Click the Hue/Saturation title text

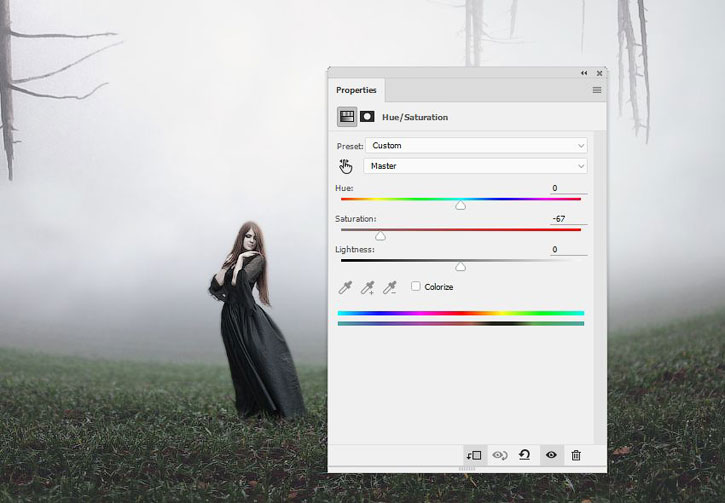(x=415, y=117)
